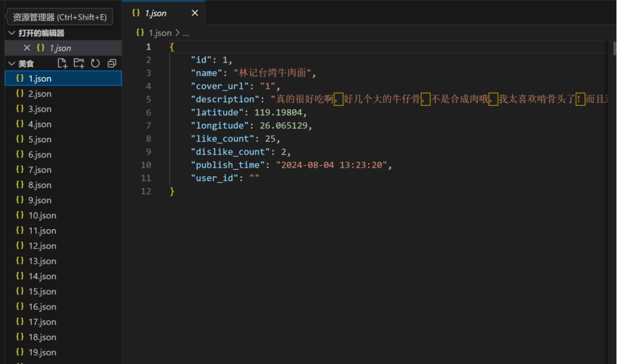
Task: Place cursor in the empty user_id value
Action: [x=255, y=178]
